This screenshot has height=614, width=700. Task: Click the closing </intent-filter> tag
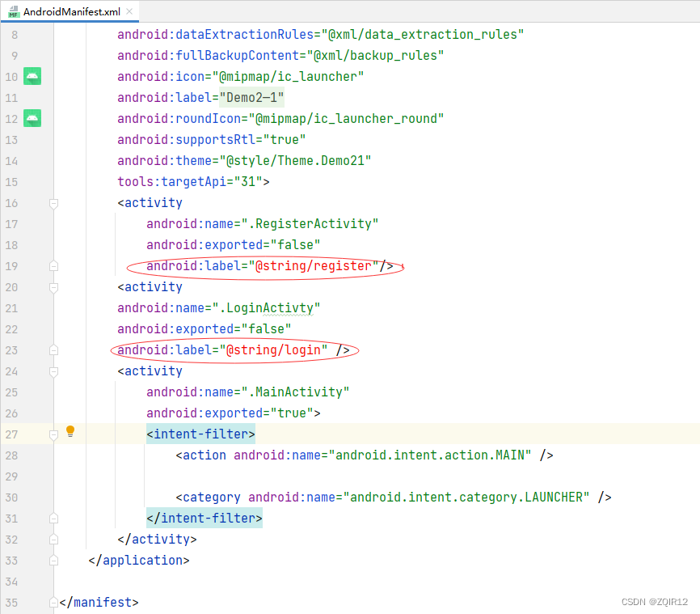(x=205, y=518)
